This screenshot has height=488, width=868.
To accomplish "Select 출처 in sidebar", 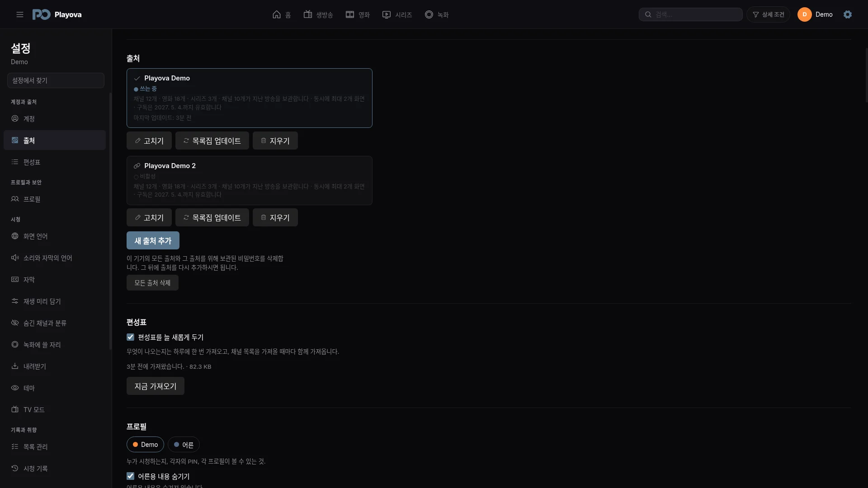I will coord(55,140).
